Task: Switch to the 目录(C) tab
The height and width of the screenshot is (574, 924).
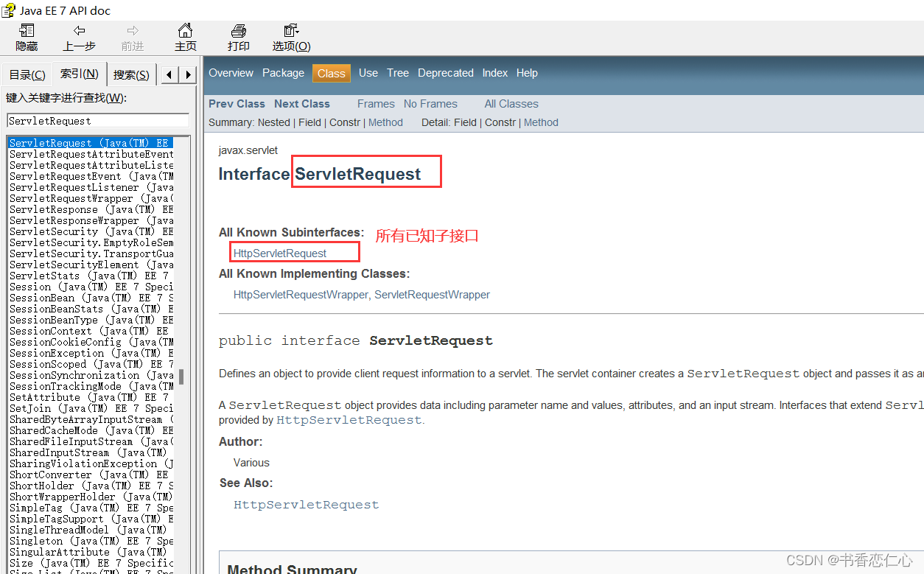Action: [x=27, y=74]
